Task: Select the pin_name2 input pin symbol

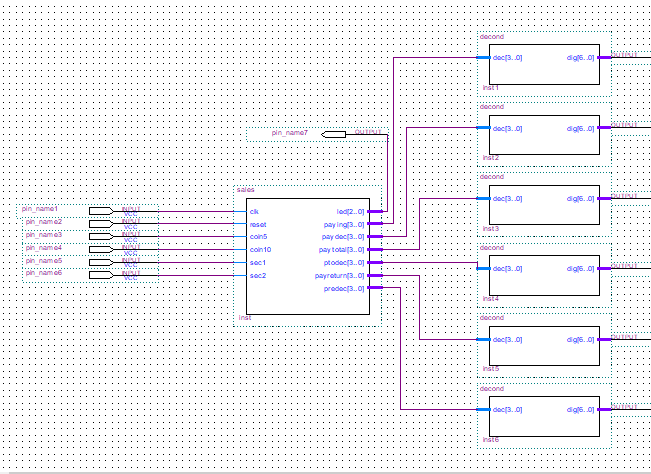Action: 100,223
